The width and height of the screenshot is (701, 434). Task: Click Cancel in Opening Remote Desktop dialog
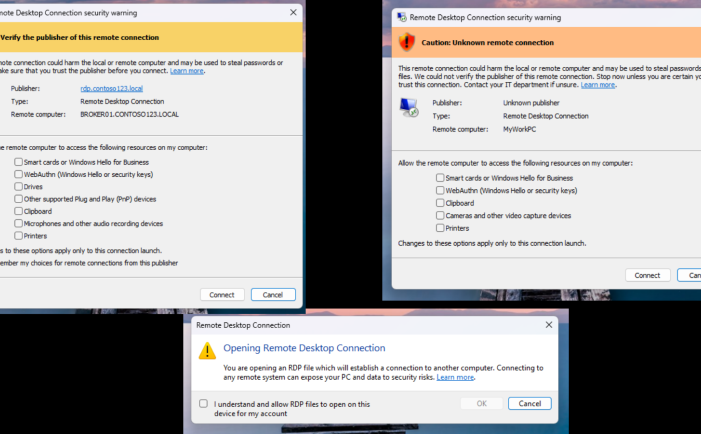pos(530,404)
